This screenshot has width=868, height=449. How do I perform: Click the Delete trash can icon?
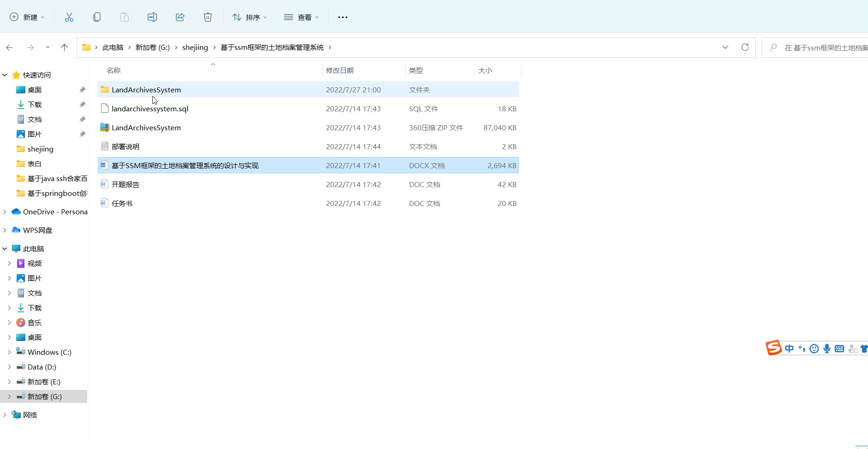point(208,17)
